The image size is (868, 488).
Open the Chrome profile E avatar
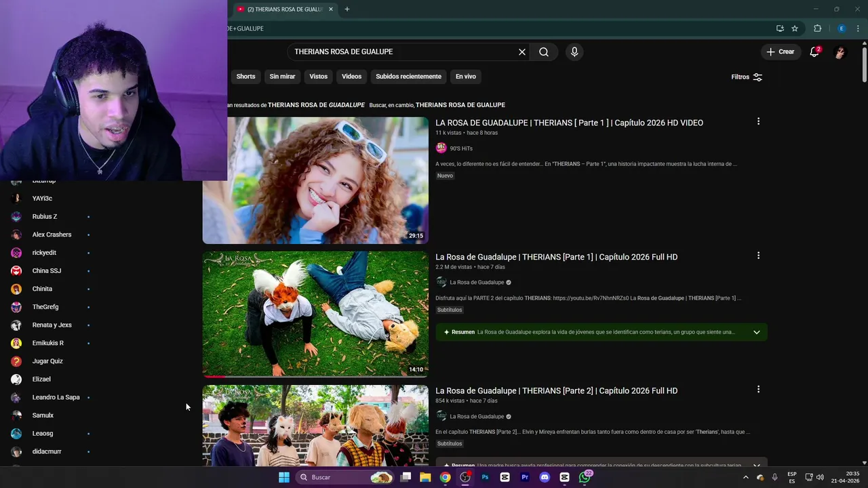(x=842, y=28)
